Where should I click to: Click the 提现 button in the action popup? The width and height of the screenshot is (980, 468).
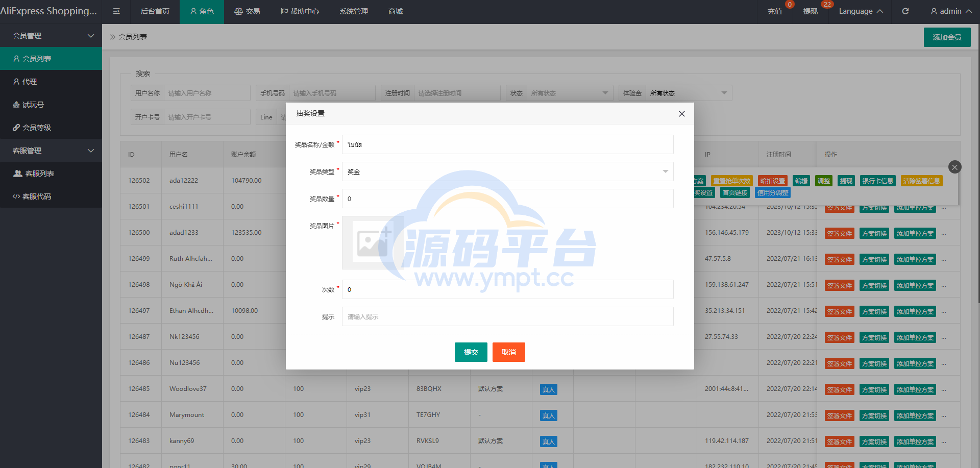tap(846, 181)
